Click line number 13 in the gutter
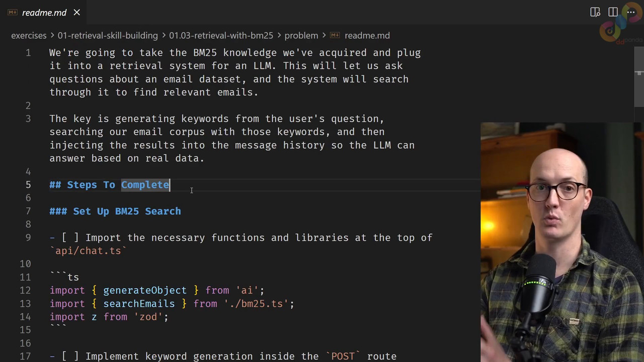This screenshot has height=362, width=644. point(25,304)
